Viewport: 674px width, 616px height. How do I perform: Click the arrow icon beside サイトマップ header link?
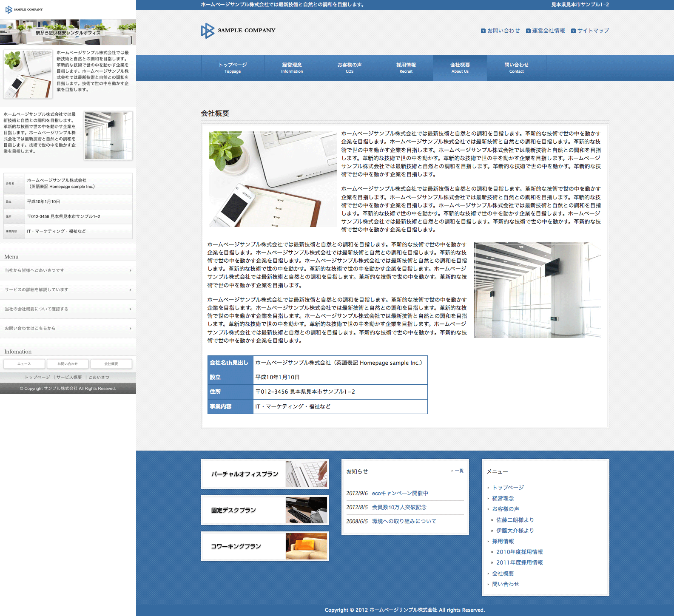(573, 31)
